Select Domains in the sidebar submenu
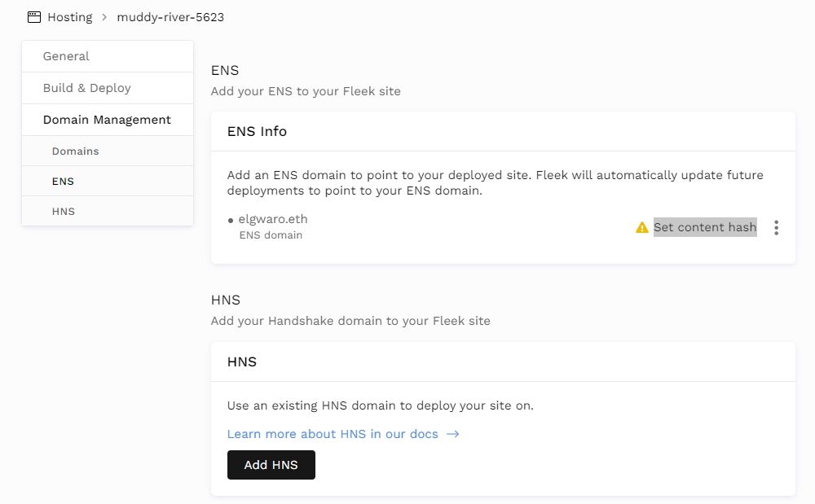815x504 pixels. 75,151
